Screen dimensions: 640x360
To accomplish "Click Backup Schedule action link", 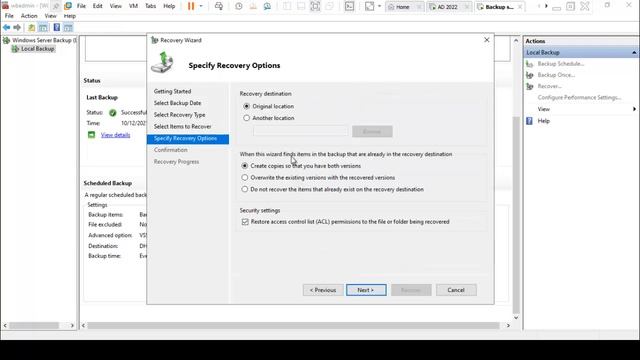I will point(561,64).
